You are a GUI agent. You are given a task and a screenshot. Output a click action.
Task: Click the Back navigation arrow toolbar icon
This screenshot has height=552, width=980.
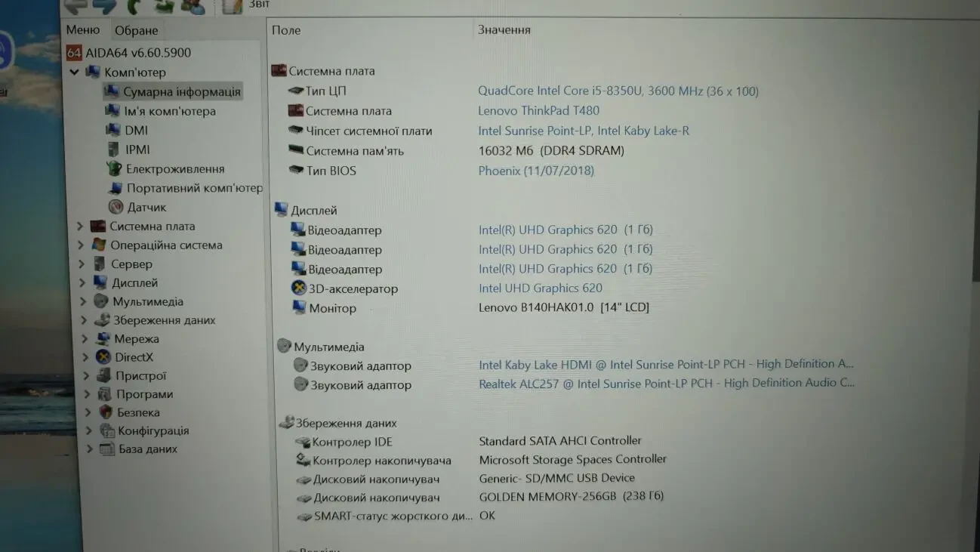point(76,6)
